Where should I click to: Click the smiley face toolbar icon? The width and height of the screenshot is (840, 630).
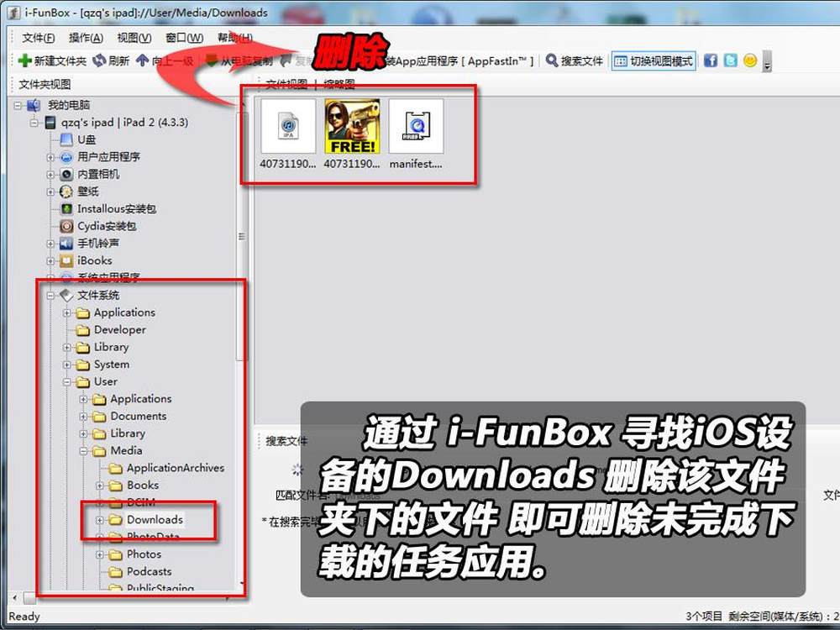[750, 60]
